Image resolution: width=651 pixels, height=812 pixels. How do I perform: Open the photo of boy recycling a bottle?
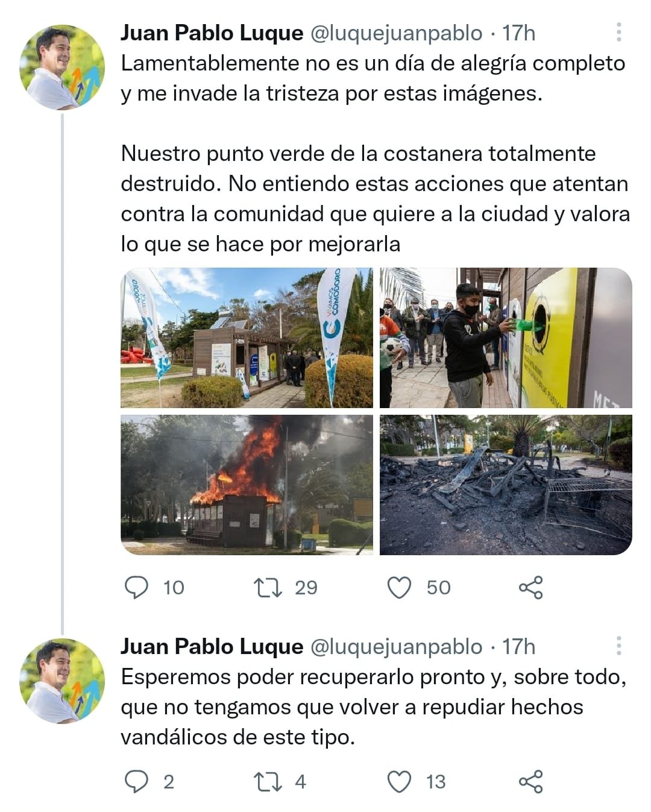click(x=506, y=338)
